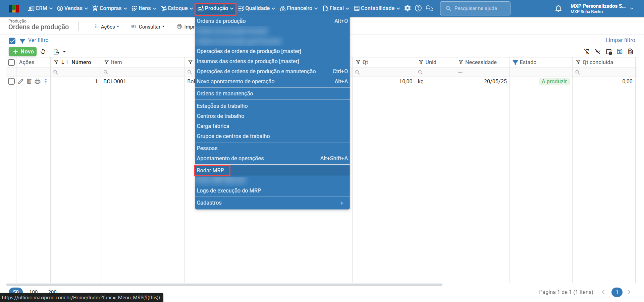Collapse the Produção menu

[216, 8]
